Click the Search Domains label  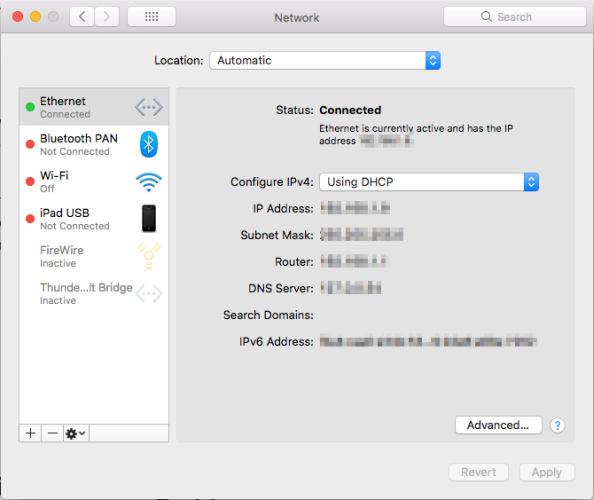tap(268, 315)
